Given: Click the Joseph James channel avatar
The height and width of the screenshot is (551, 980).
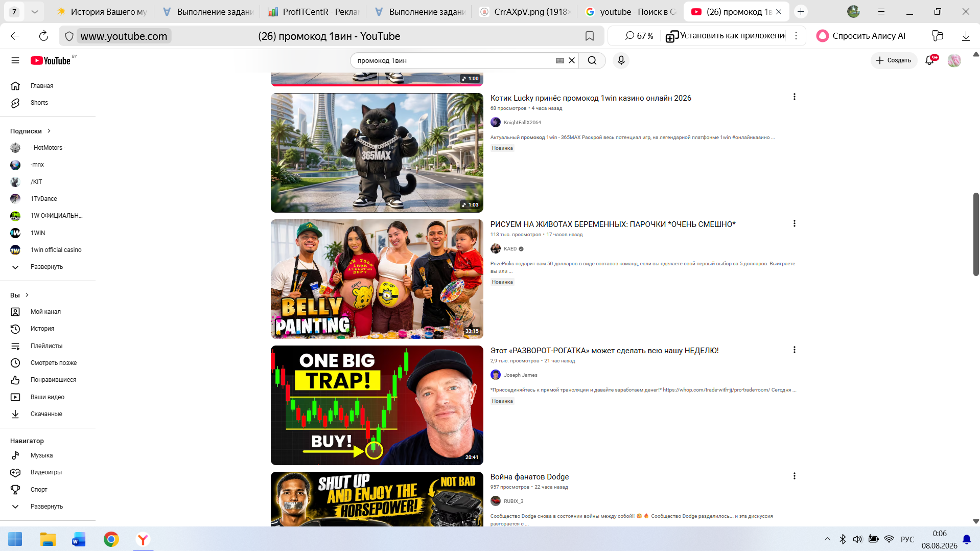Looking at the screenshot, I should tap(496, 375).
